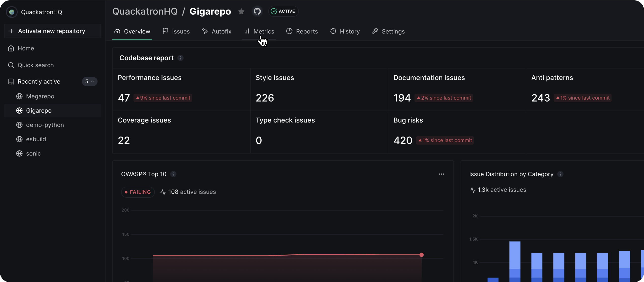Star the Gigarepo repository
This screenshot has width=644, height=282.
click(x=241, y=12)
